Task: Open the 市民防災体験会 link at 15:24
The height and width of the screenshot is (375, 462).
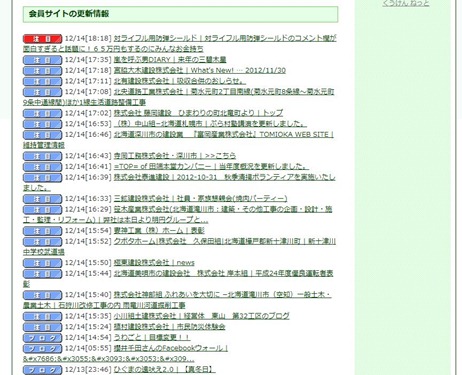Action: (x=170, y=326)
